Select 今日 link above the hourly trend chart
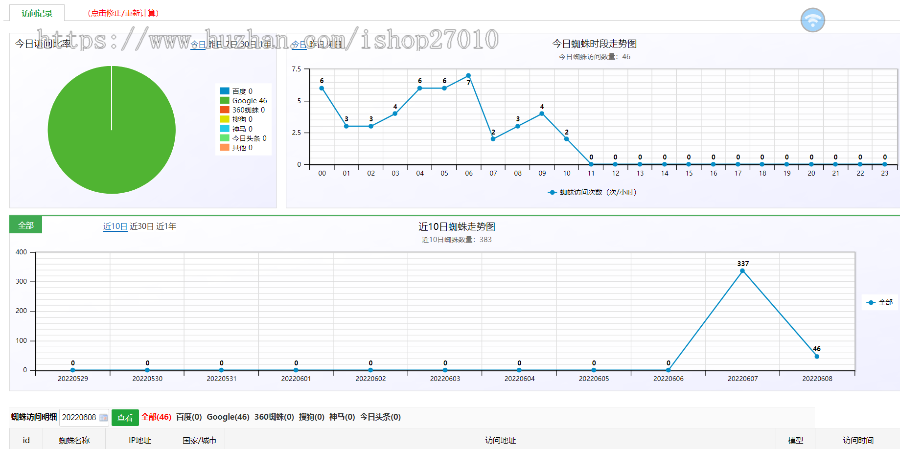The width and height of the screenshot is (900, 449). [x=299, y=44]
